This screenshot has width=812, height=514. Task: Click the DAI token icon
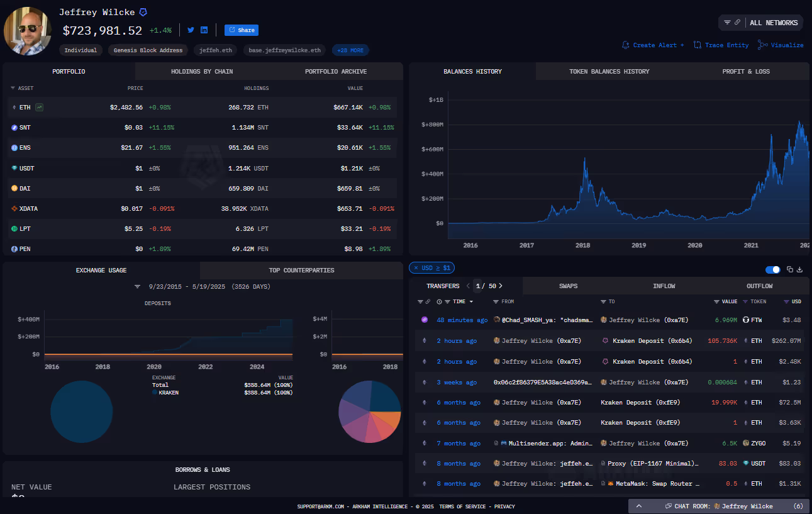(14, 188)
